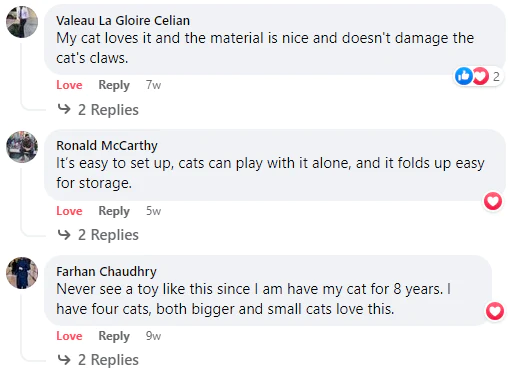Click the reply arrow icon under Valeau's comment

point(64,109)
